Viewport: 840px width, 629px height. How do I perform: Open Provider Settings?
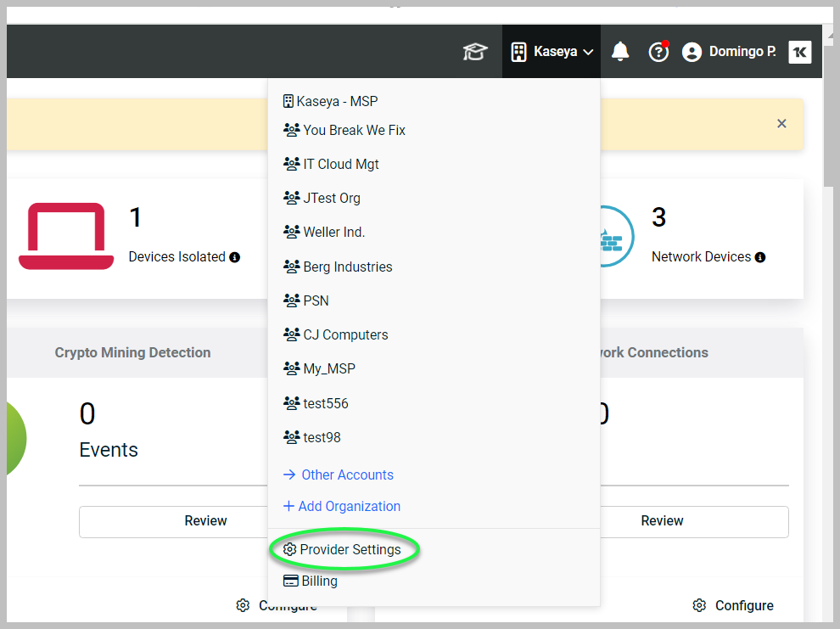(342, 550)
